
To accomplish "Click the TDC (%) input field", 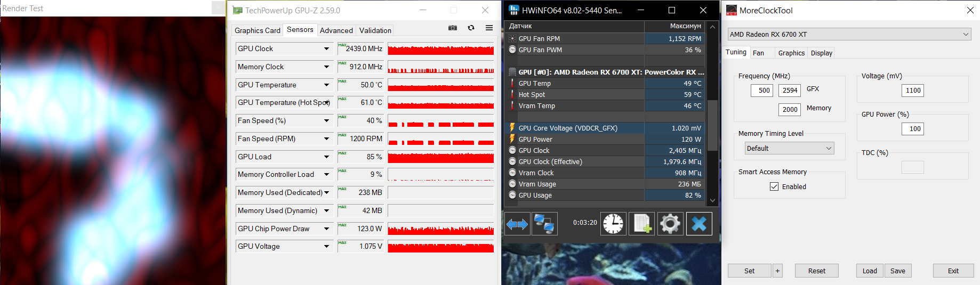I will [913, 167].
